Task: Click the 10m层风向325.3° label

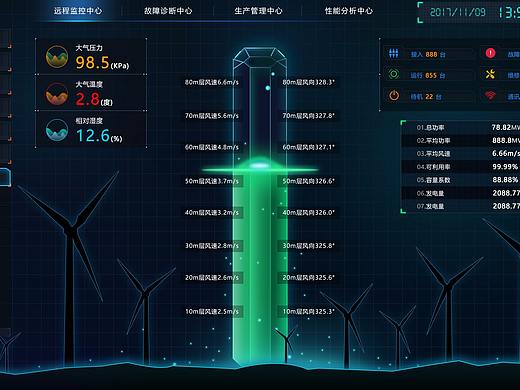Action: coord(308,311)
